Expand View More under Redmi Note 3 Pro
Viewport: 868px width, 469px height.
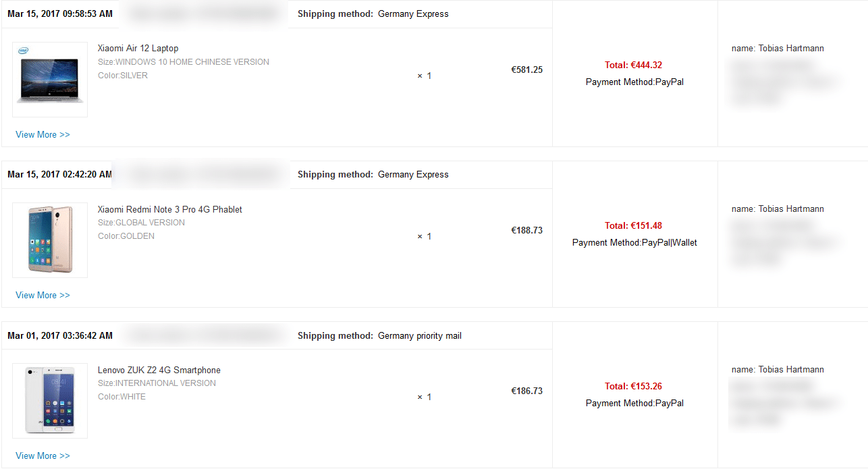coord(43,296)
